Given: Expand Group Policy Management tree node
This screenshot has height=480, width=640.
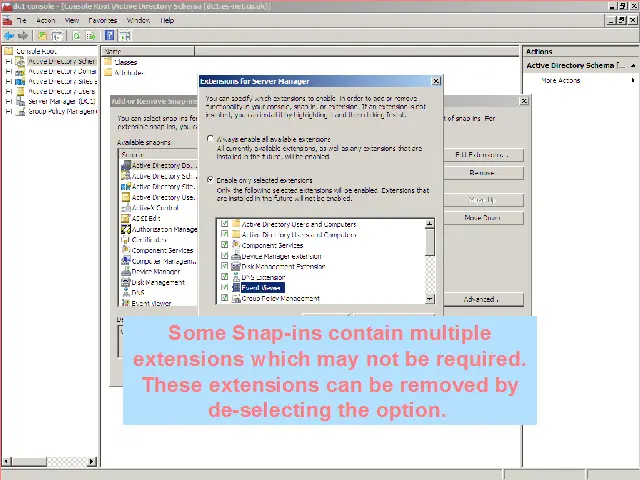Looking at the screenshot, I should click(9, 111).
